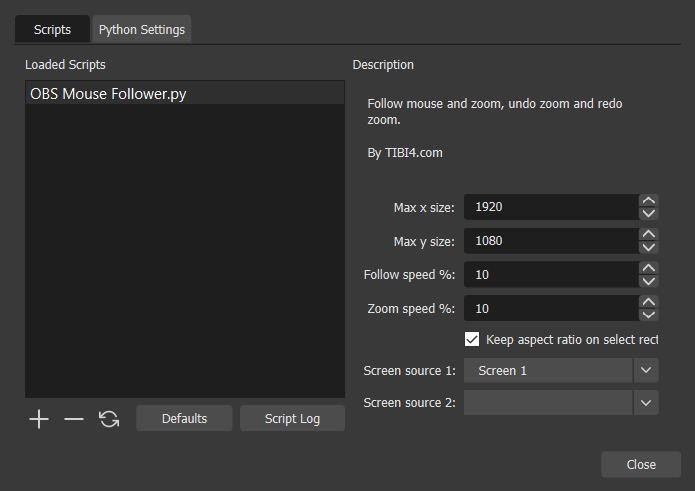Remove selected script with minus icon
Screen dimensions: 695x491
click(74, 419)
